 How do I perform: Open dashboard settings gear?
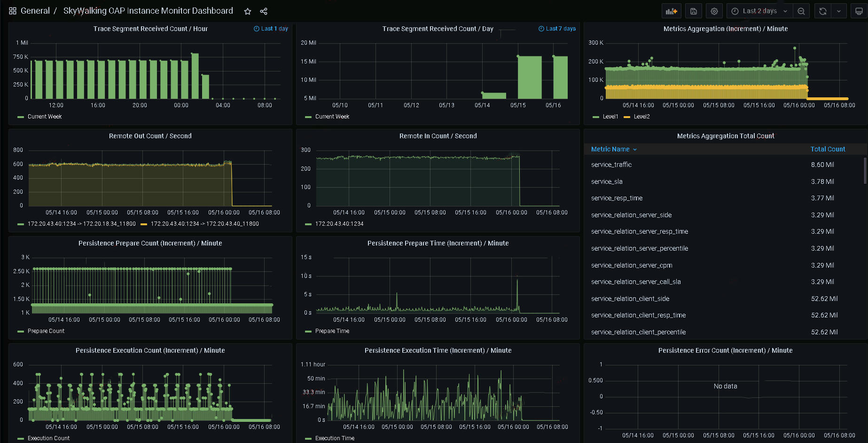[x=714, y=11]
